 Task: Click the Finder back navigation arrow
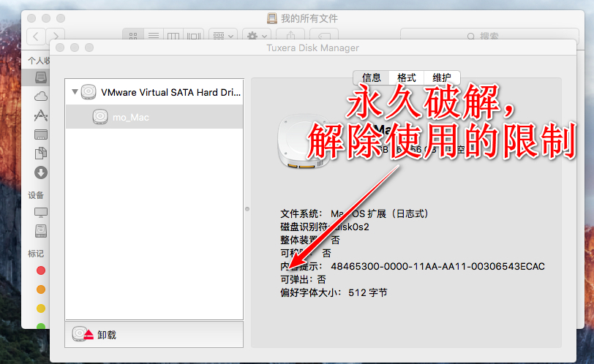point(36,37)
